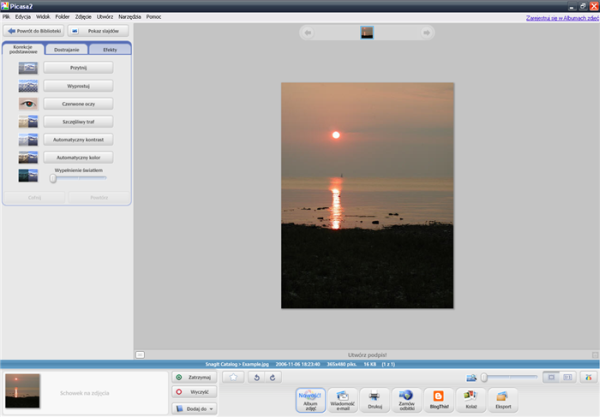Open the Utwórz menu
The height and width of the screenshot is (417, 600).
click(104, 17)
